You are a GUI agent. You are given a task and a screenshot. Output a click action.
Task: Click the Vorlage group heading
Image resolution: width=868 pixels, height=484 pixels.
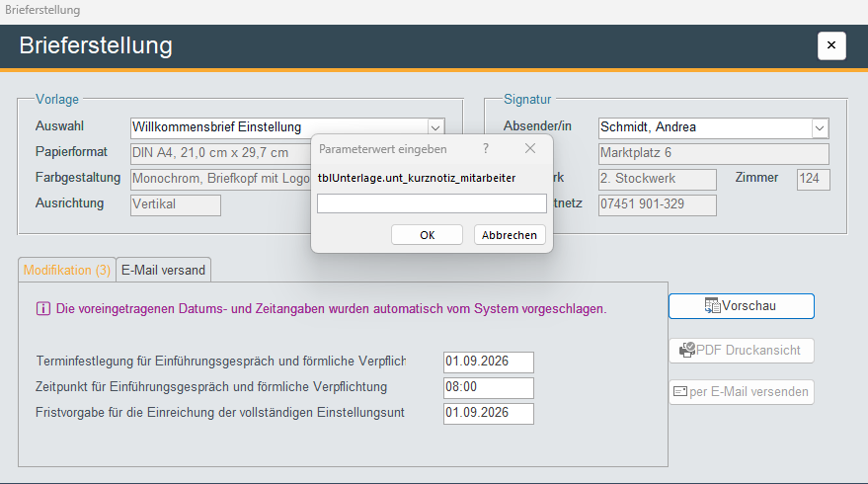coord(57,99)
